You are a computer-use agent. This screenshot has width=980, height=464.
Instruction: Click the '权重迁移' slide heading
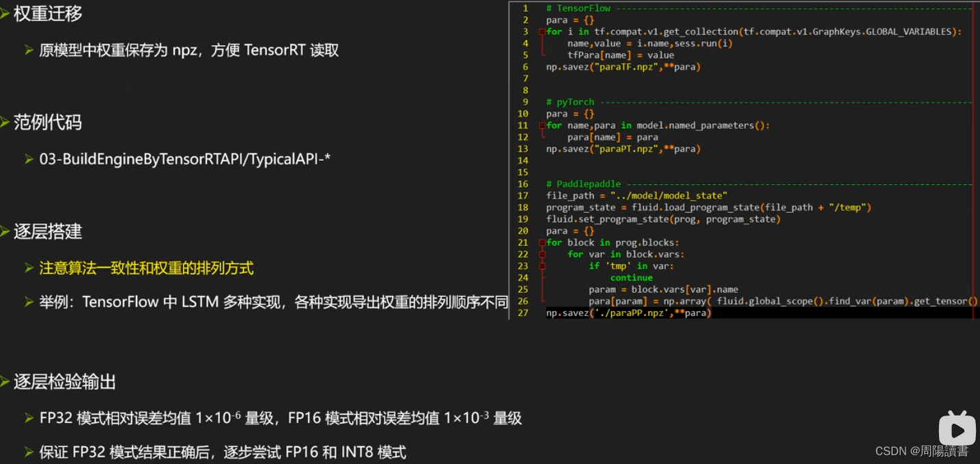click(48, 13)
